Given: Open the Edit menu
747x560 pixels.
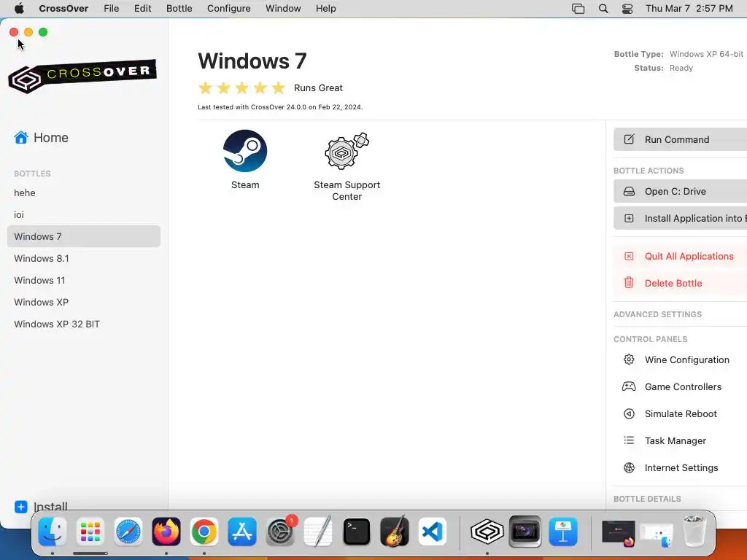Looking at the screenshot, I should tap(142, 9).
